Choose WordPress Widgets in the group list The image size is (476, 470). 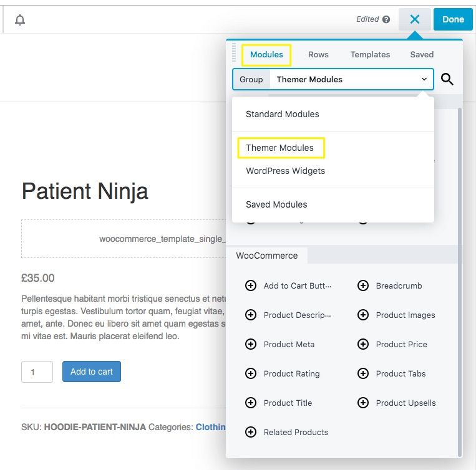point(285,171)
